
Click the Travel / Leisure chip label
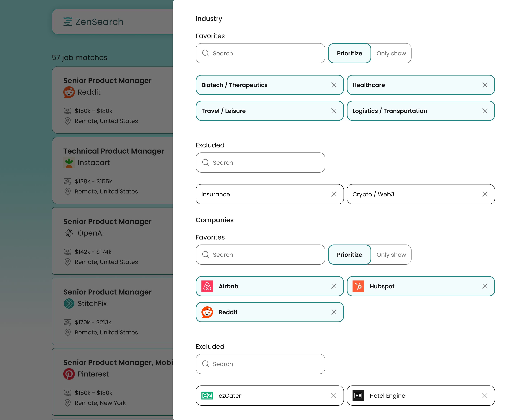[x=223, y=111]
